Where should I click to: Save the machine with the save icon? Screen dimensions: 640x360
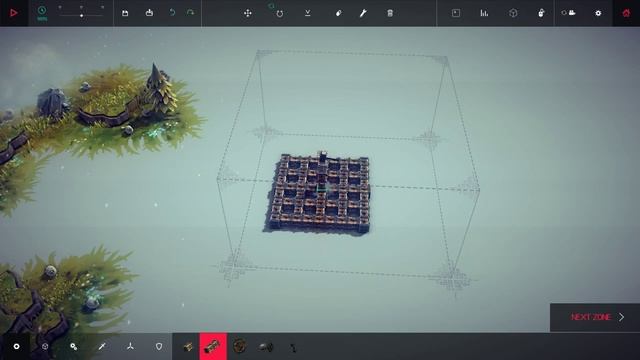[125, 13]
